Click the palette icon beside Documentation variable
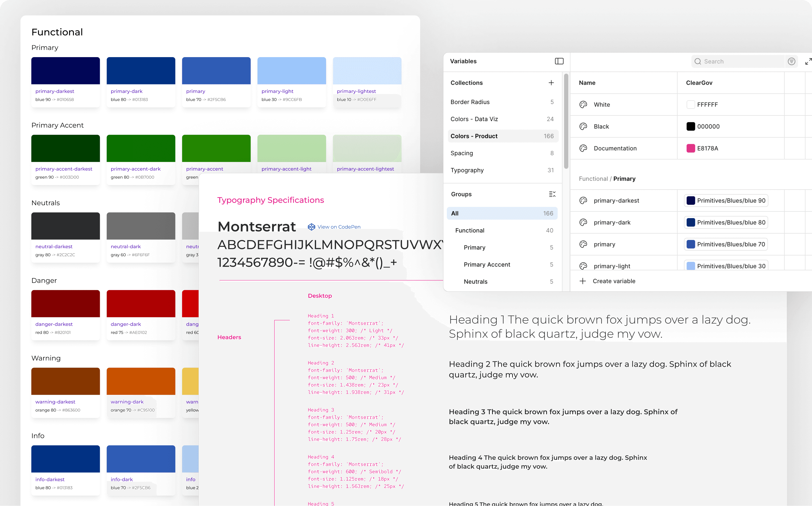Screen dimensions: 812x506 click(x=583, y=148)
